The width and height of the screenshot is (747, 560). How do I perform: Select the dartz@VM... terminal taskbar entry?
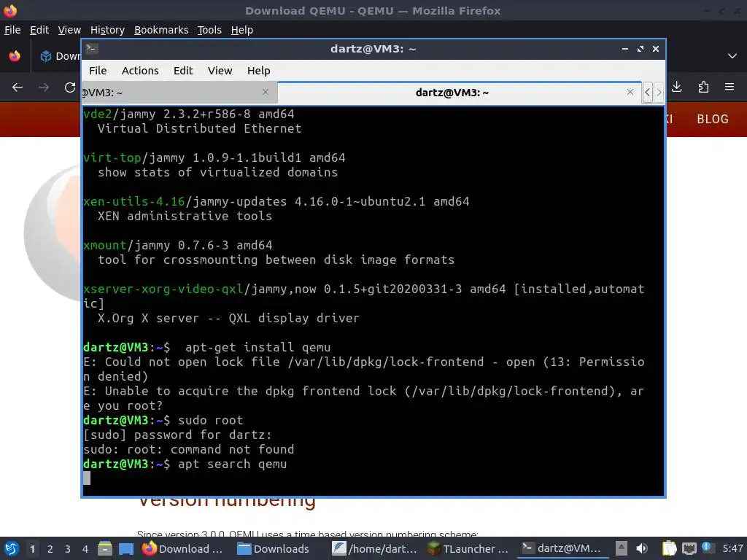click(x=562, y=548)
